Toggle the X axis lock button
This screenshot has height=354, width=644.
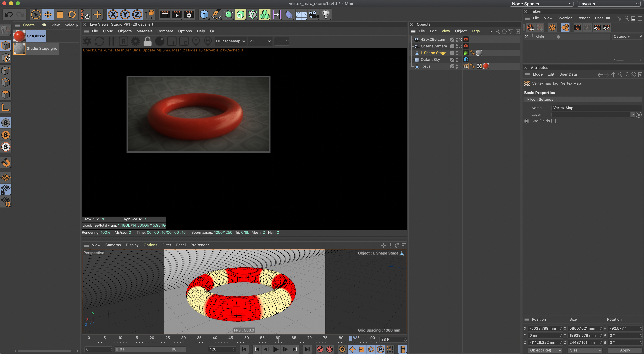(113, 14)
